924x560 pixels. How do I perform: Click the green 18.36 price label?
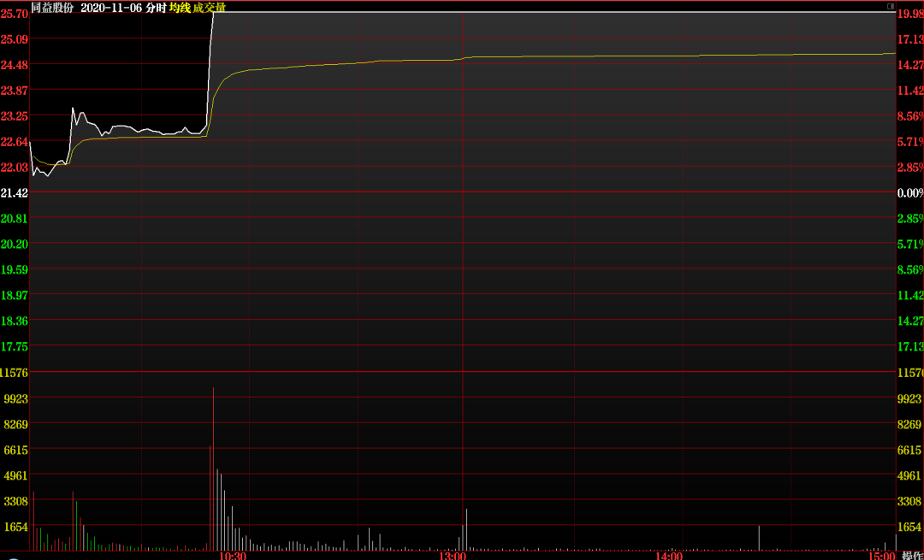pyautogui.click(x=14, y=321)
